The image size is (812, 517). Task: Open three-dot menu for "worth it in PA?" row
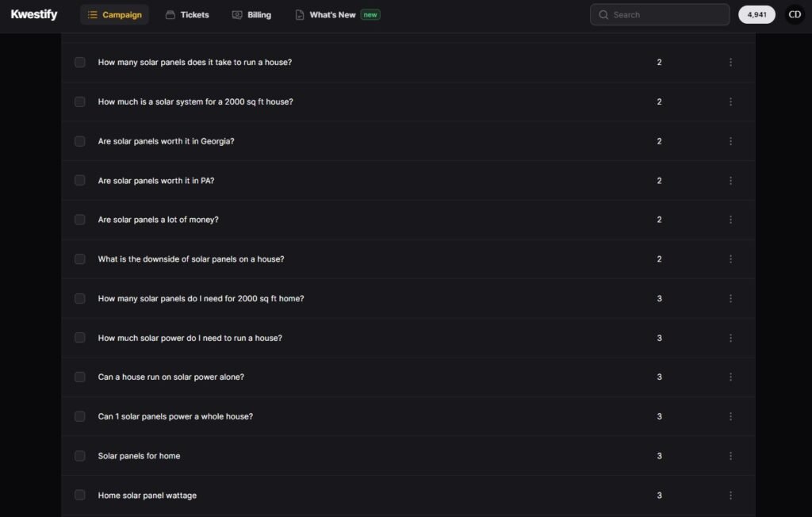pos(730,180)
